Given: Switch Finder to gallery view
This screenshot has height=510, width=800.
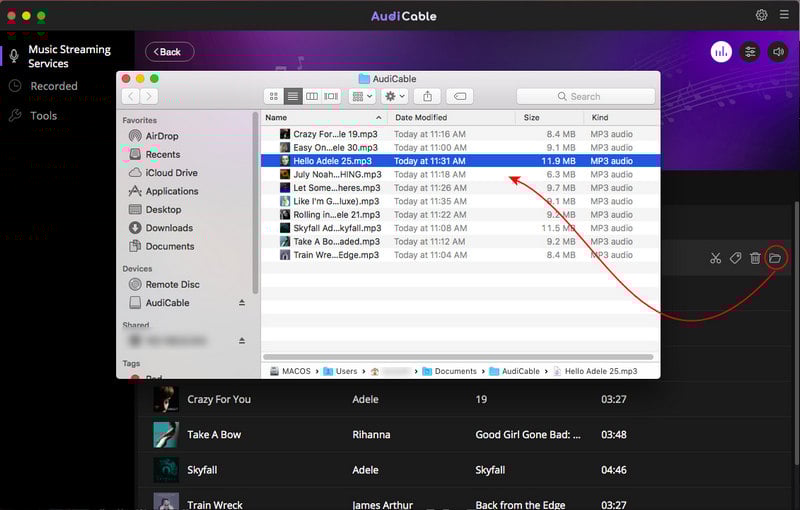Looking at the screenshot, I should click(x=331, y=96).
